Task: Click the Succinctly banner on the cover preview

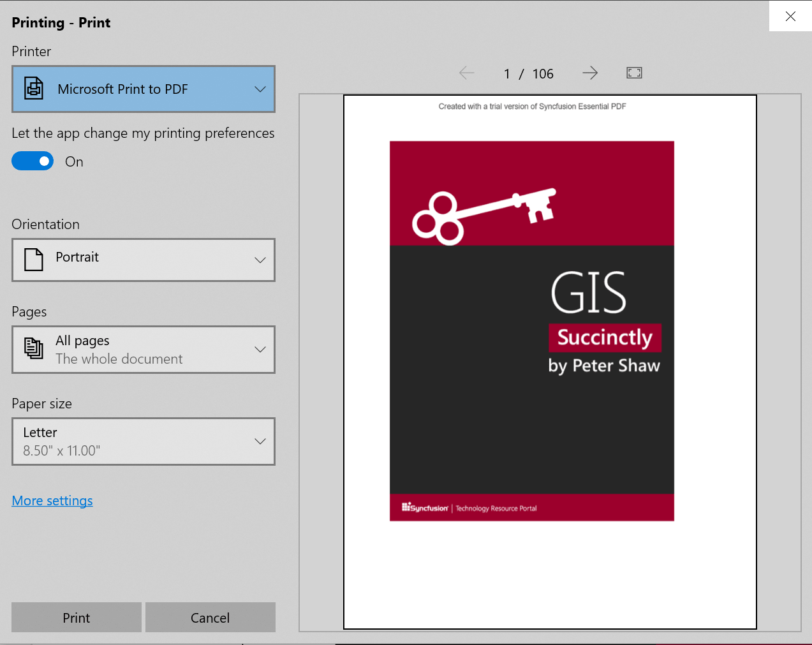Action: point(605,337)
